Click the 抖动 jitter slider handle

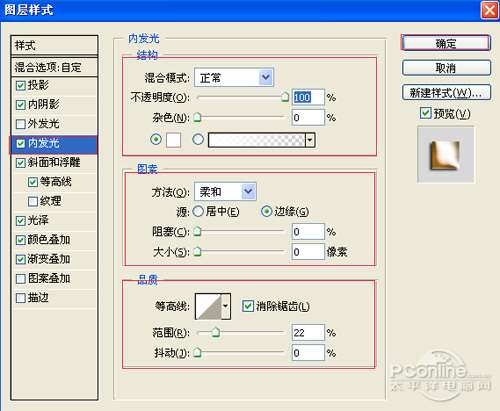(x=197, y=352)
